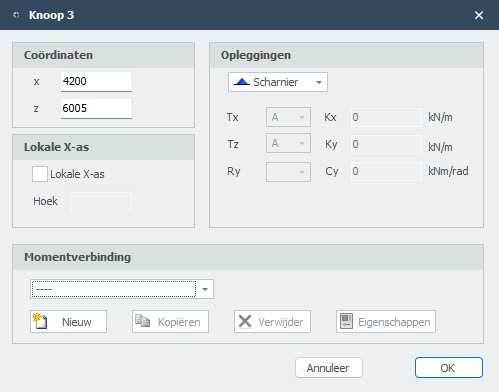Cancel the dialog with Annuleer
This screenshot has height=392, width=499.
click(329, 368)
